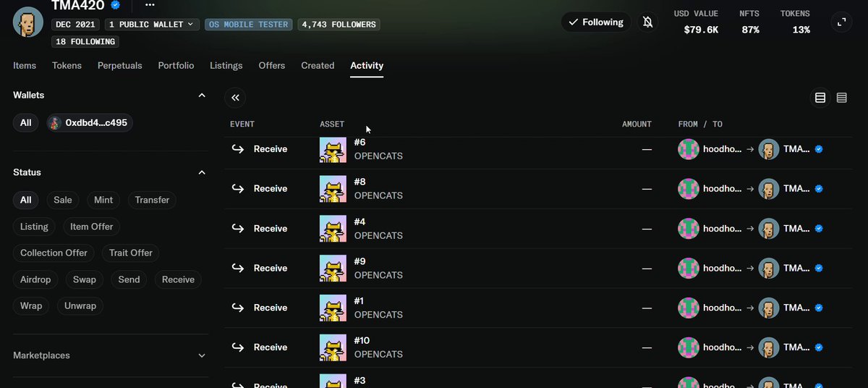Switch to the comfortable table view icon
Viewport: 868px width, 388px height.
pos(820,98)
